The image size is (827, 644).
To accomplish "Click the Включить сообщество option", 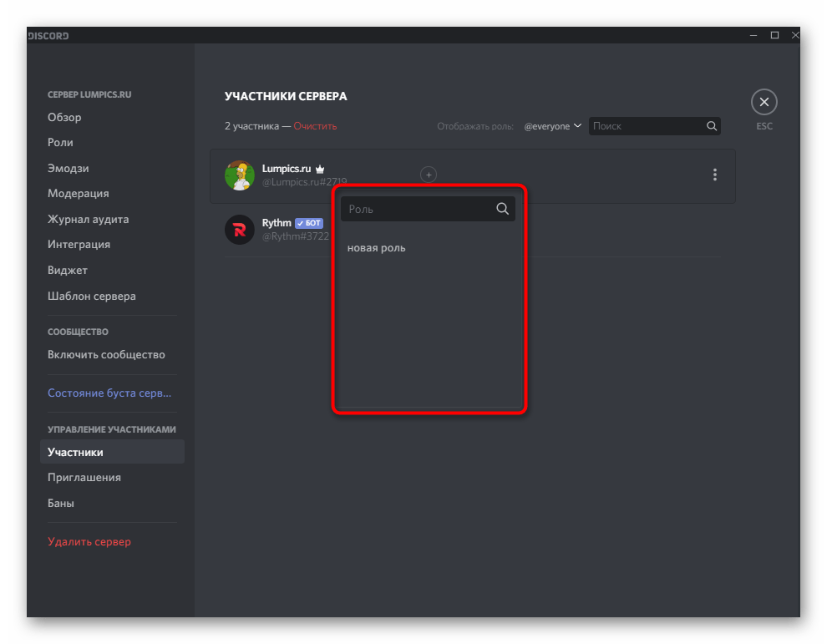I will tap(104, 354).
